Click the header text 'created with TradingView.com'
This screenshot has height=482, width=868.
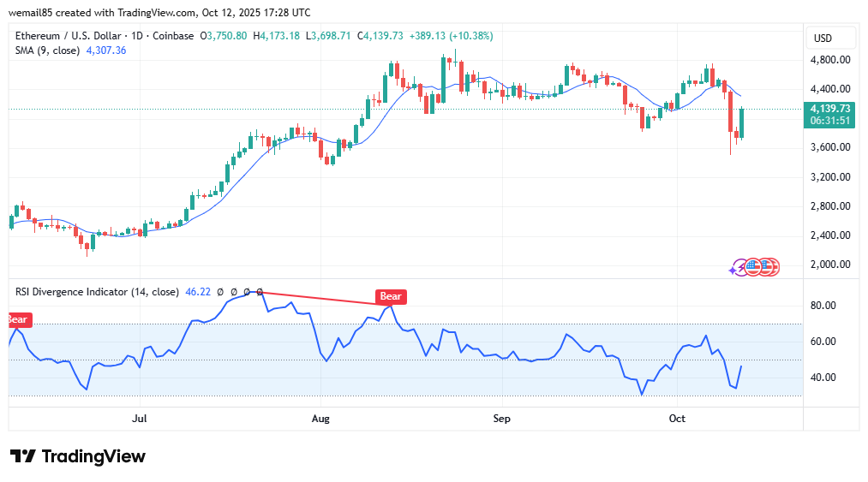click(x=124, y=12)
